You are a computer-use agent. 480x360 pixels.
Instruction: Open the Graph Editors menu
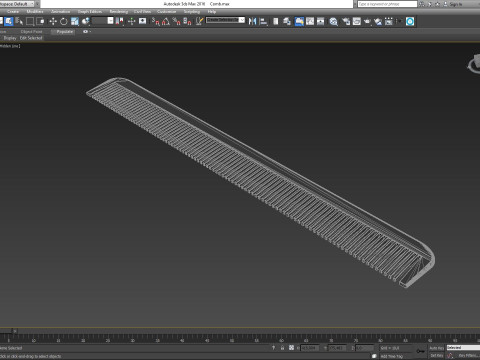(90, 12)
